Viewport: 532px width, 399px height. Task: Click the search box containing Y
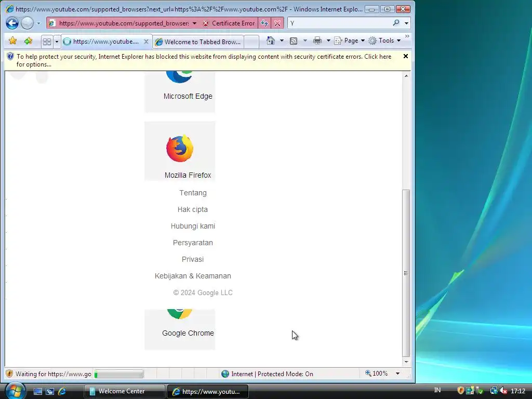coord(339,23)
